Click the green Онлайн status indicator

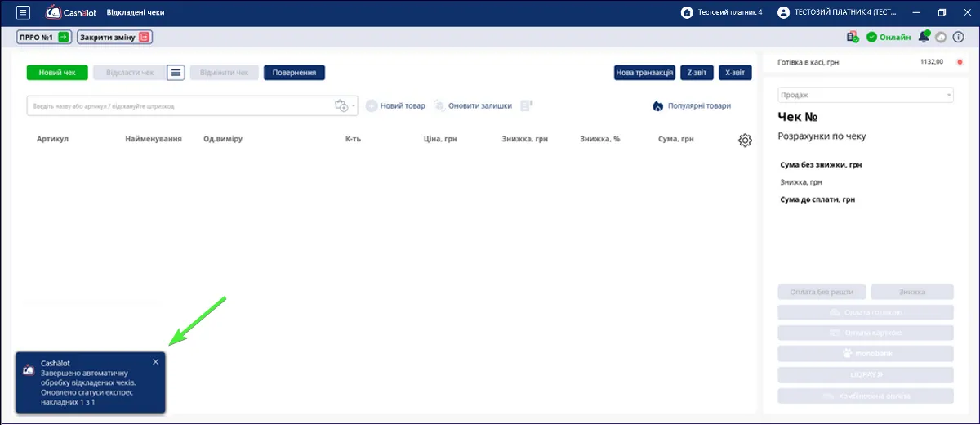click(889, 37)
